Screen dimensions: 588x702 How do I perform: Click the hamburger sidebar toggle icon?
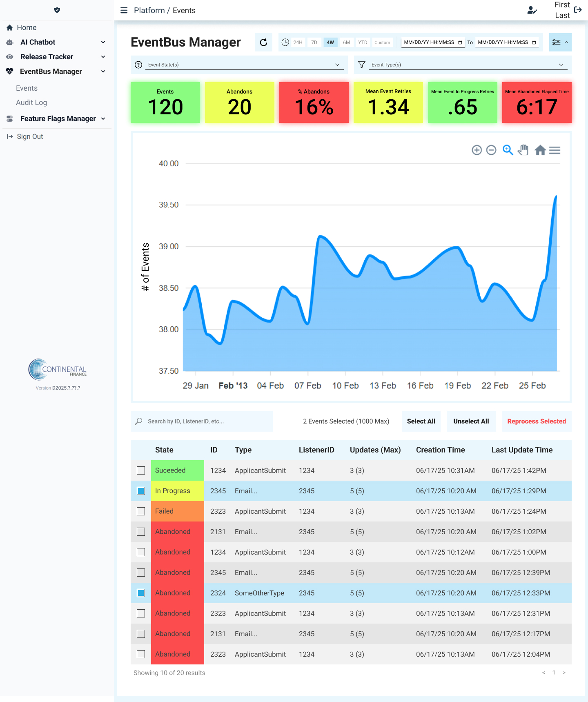[124, 10]
